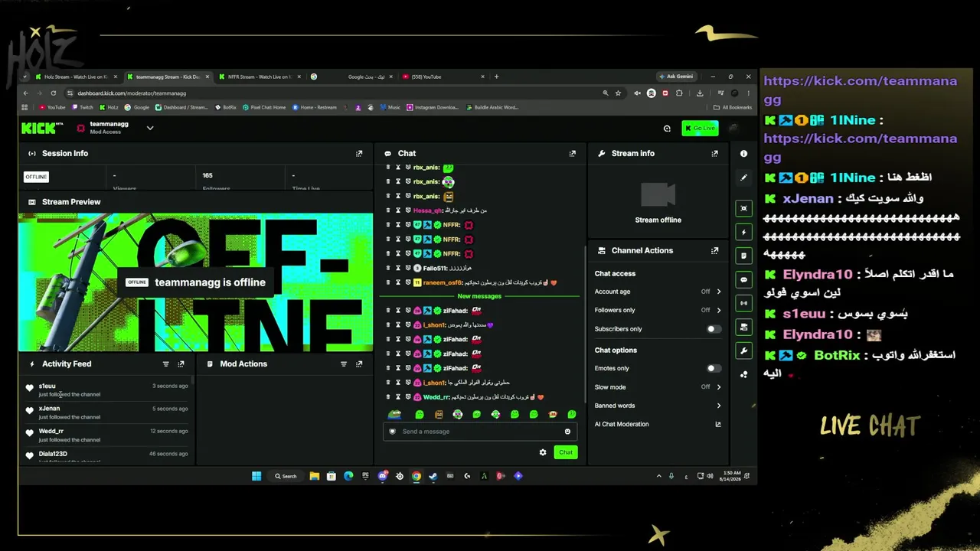Open BotRix bookmark
The height and width of the screenshot is (551, 980).
coord(226,108)
